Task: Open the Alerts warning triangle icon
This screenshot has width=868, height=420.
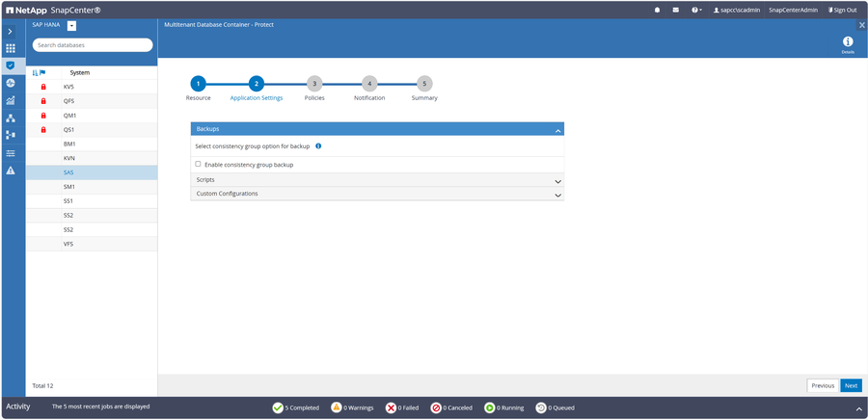Action: [x=11, y=171]
